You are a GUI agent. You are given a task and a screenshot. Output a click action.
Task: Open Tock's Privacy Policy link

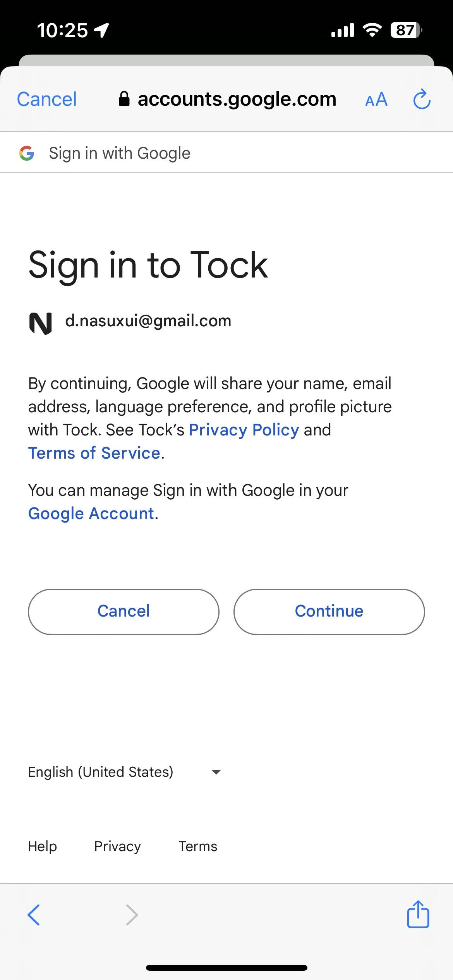(244, 430)
